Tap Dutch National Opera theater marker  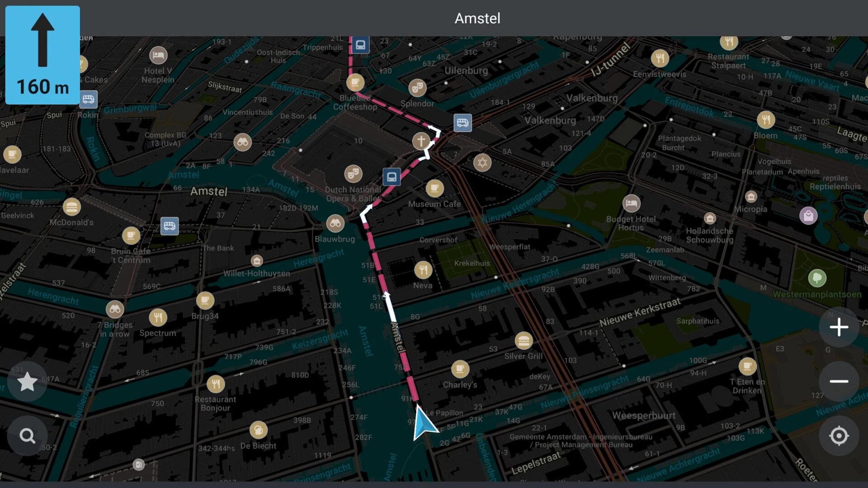353,173
